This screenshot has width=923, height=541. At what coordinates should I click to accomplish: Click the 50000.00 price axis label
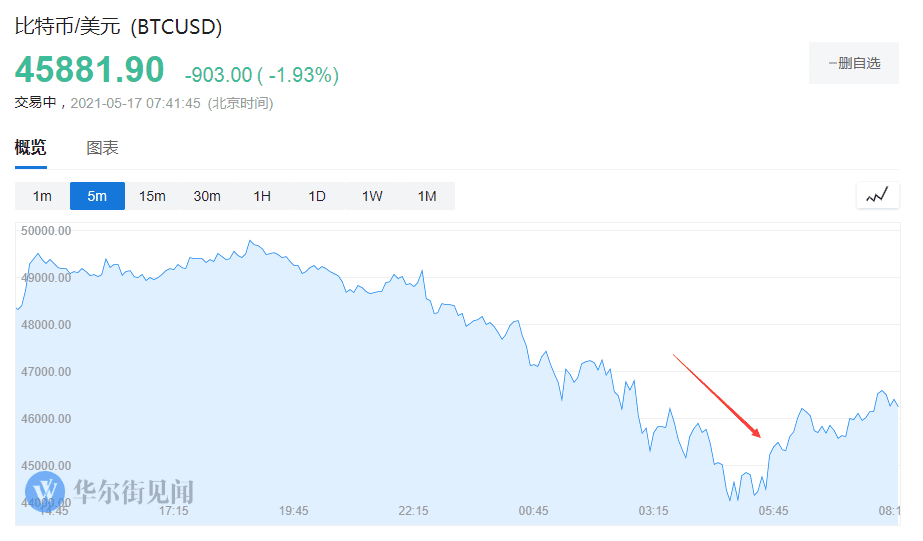tap(46, 231)
